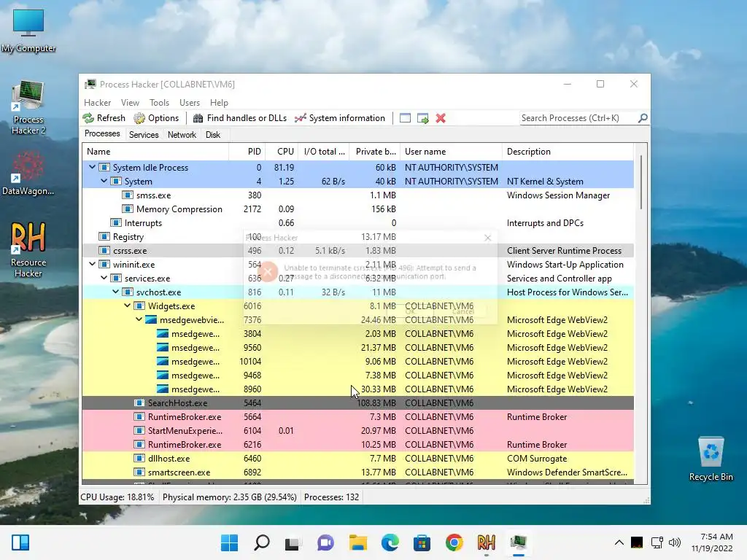
Task: Click the search magnifier icon
Action: (643, 117)
